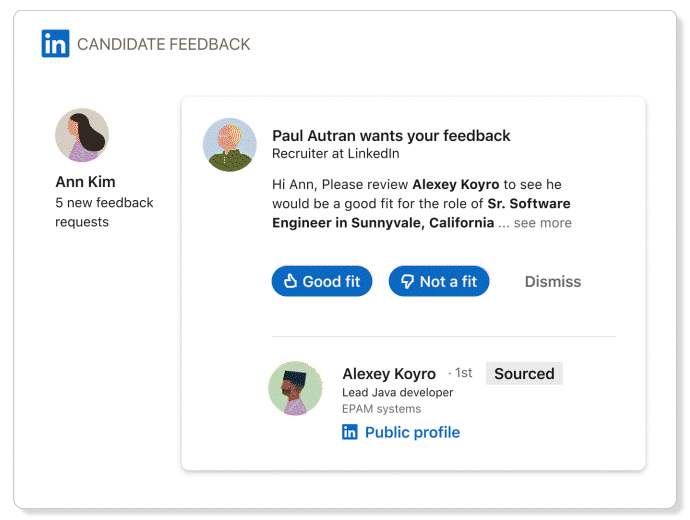690x520 pixels.
Task: Click the "Paul Autran wants your feedback" heading
Action: click(391, 136)
